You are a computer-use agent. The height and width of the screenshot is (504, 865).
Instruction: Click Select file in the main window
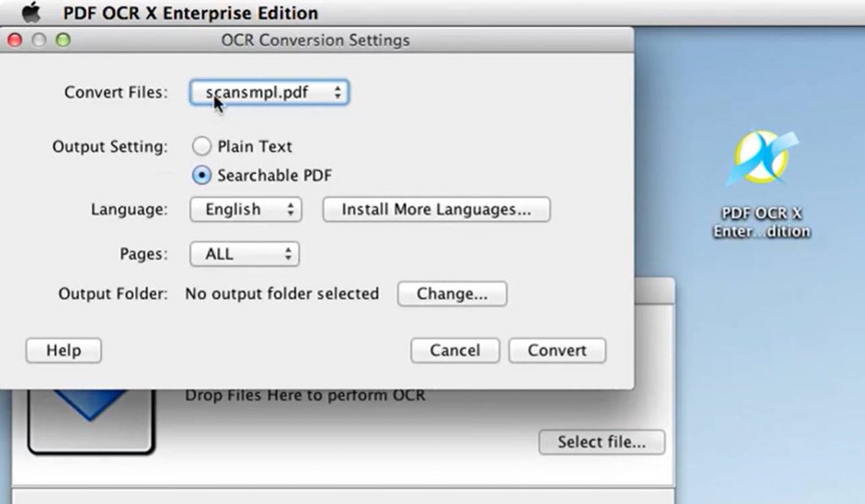601,442
